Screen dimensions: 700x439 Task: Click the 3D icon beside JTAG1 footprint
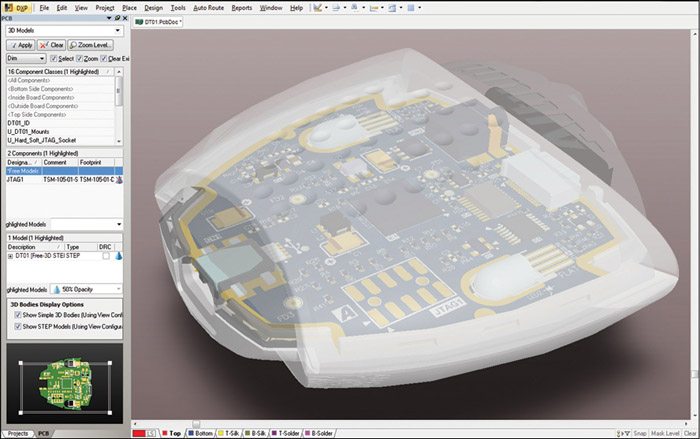[120, 180]
